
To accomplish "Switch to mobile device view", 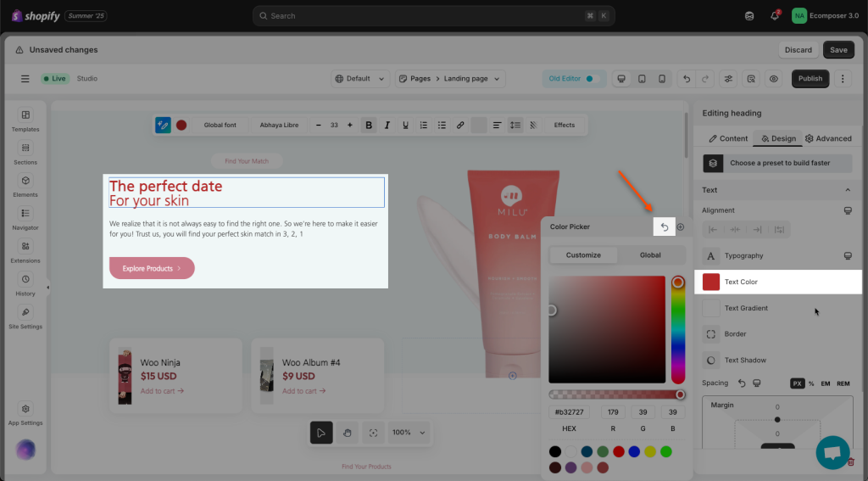I will coord(661,79).
